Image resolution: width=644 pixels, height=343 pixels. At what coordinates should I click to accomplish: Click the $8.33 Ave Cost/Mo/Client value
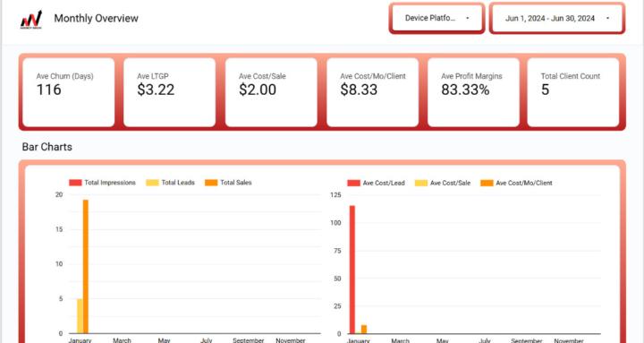tap(359, 90)
